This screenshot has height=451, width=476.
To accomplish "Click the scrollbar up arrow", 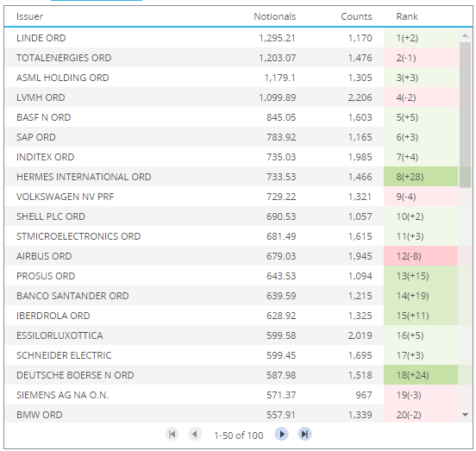I will pos(465,36).
